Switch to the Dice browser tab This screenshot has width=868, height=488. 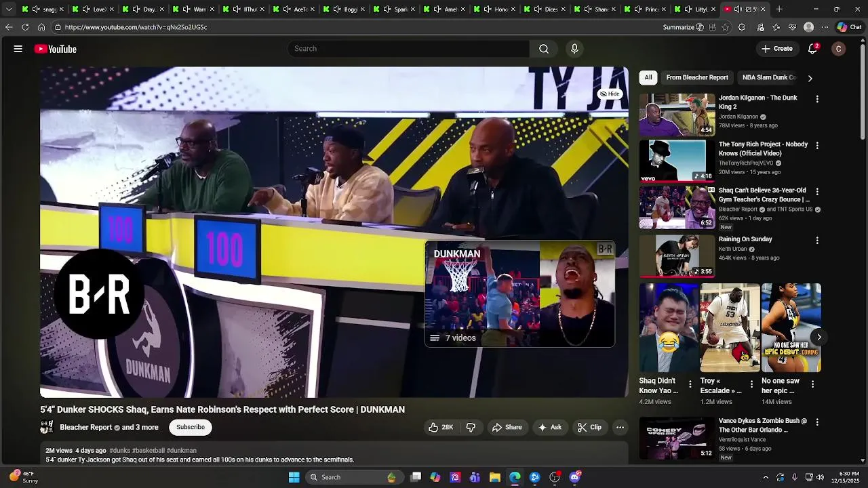point(546,9)
